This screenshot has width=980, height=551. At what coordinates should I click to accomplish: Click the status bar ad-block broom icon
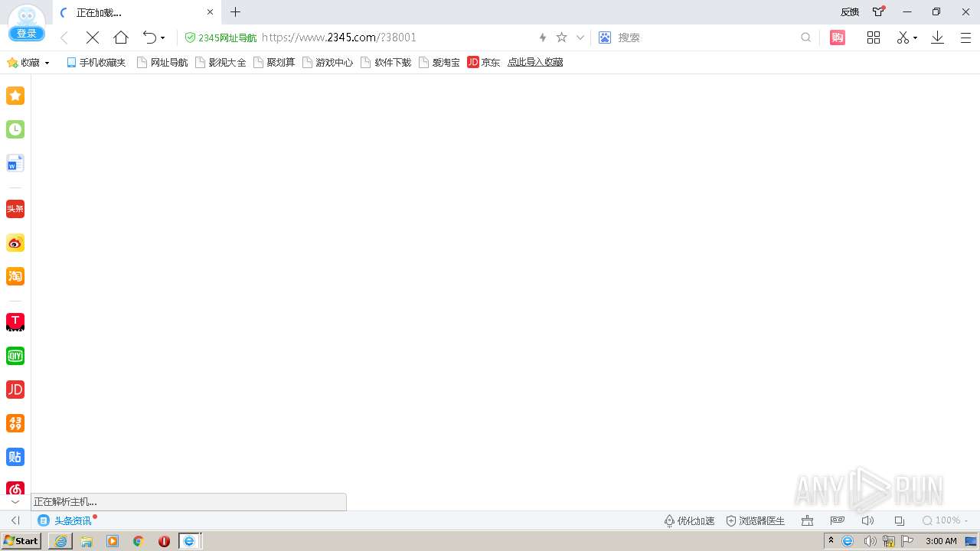tap(807, 520)
